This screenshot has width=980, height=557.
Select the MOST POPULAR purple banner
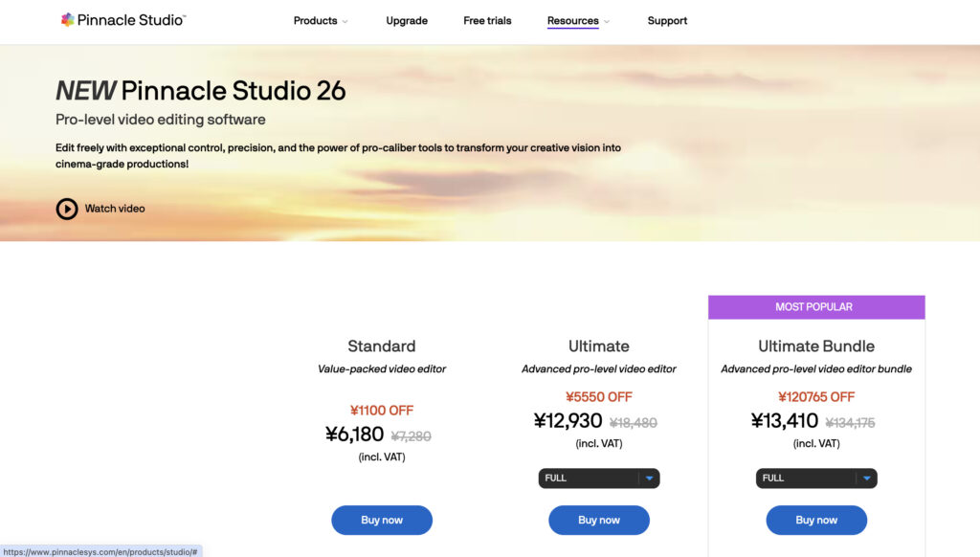(816, 307)
